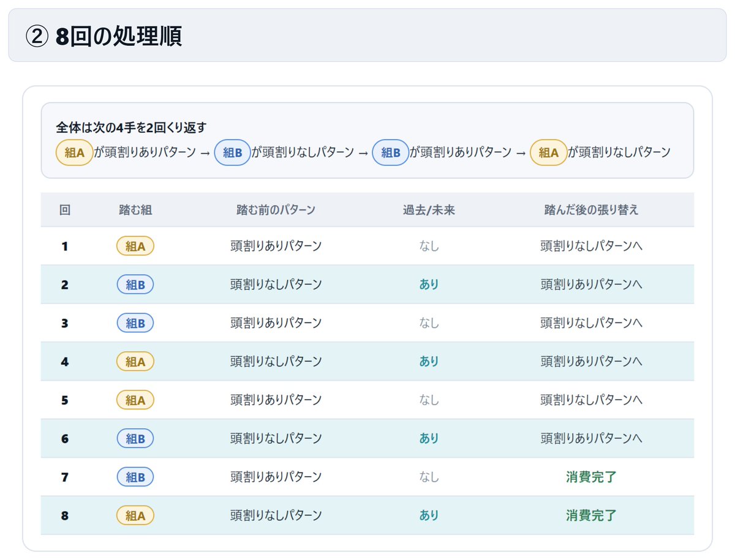Click the 組A badge in row 4

(x=135, y=362)
